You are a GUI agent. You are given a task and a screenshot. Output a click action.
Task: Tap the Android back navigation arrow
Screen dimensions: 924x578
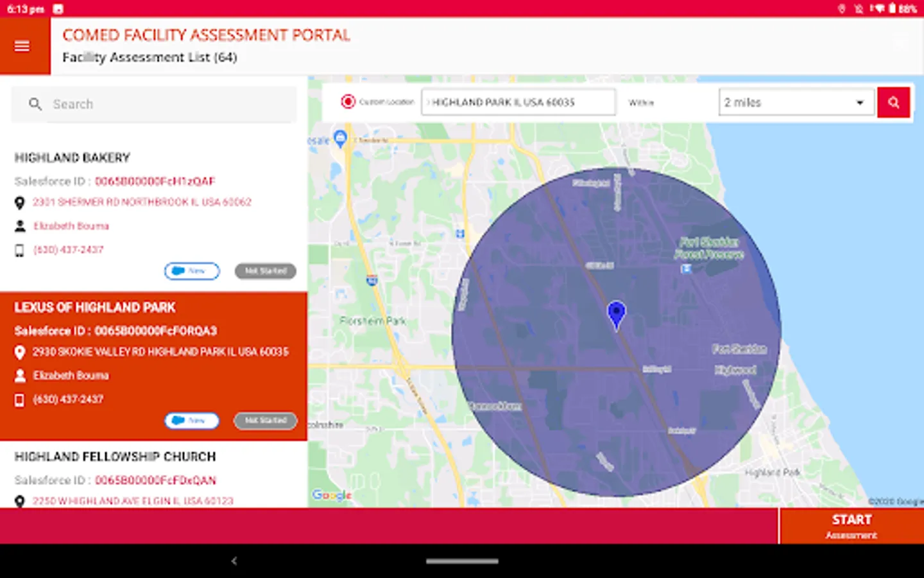tap(234, 561)
